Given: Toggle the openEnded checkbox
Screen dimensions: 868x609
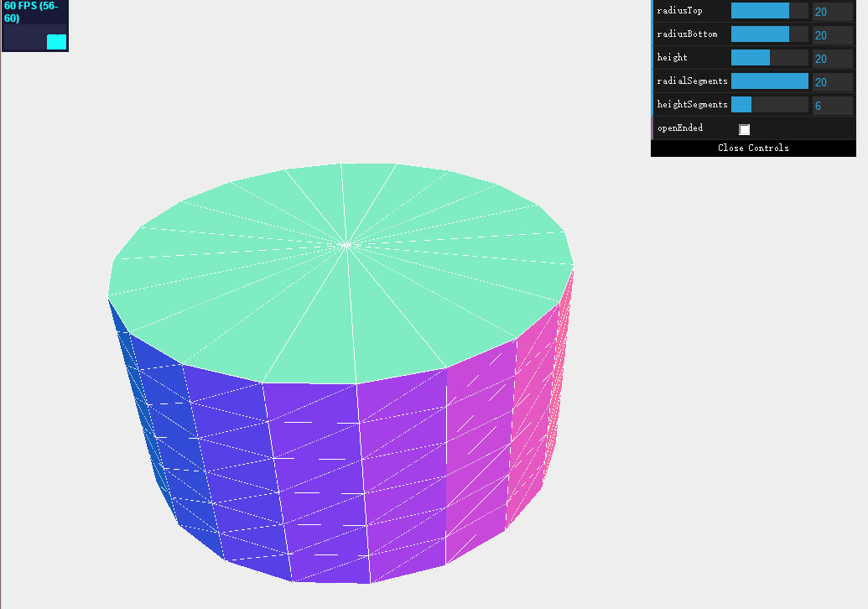Looking at the screenshot, I should coord(744,129).
